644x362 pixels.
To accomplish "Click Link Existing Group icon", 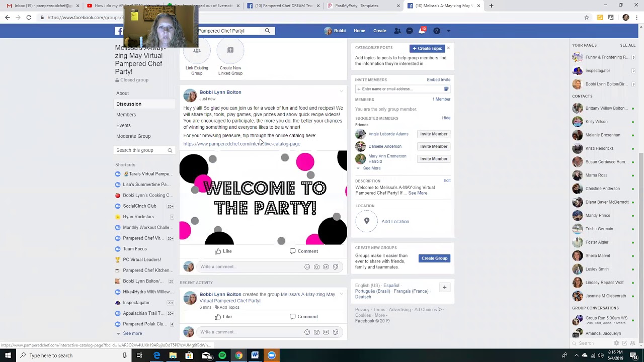I will [197, 50].
